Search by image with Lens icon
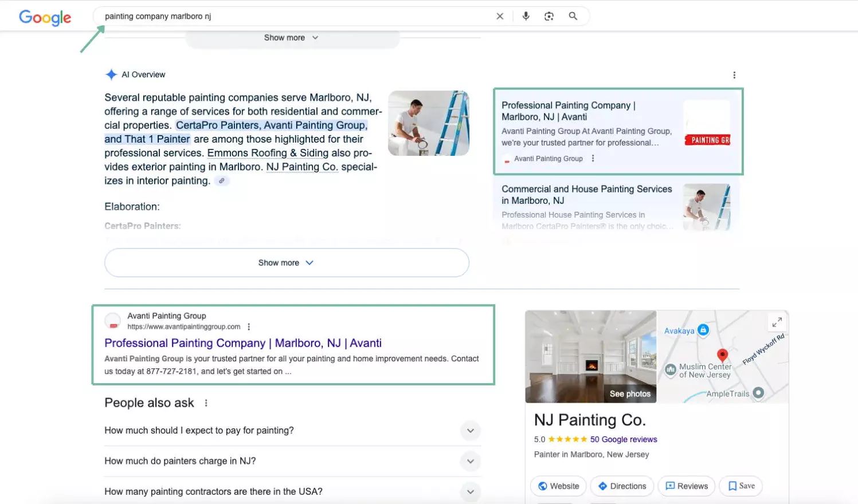This screenshot has height=504, width=858. pyautogui.click(x=549, y=17)
